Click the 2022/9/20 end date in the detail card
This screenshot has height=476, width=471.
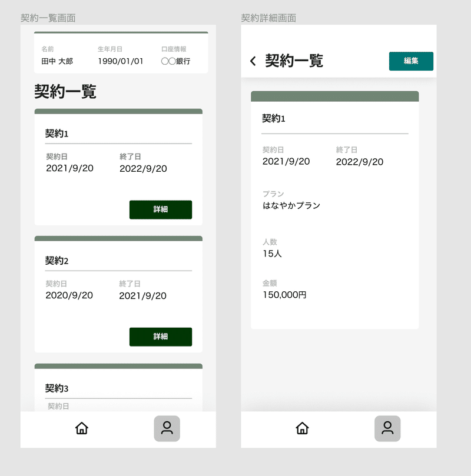(x=360, y=162)
